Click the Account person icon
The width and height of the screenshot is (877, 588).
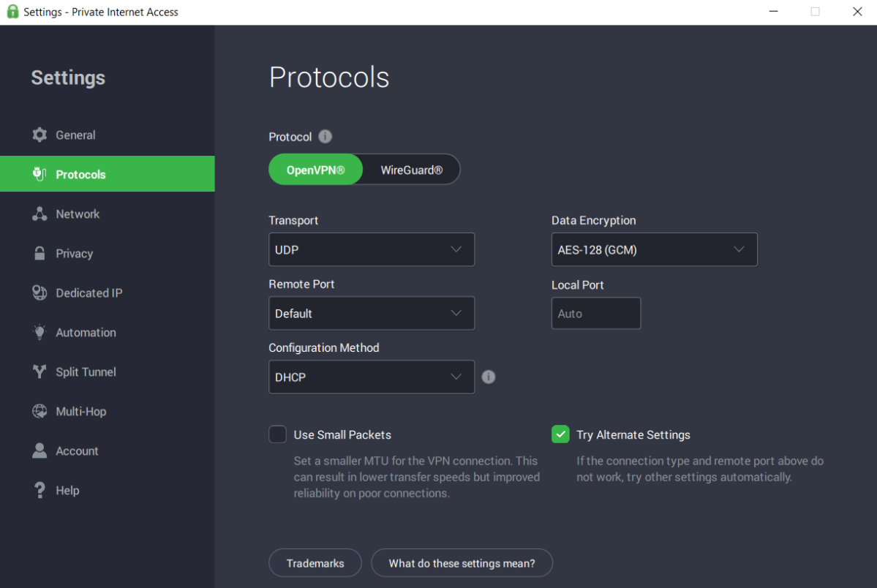click(x=39, y=451)
